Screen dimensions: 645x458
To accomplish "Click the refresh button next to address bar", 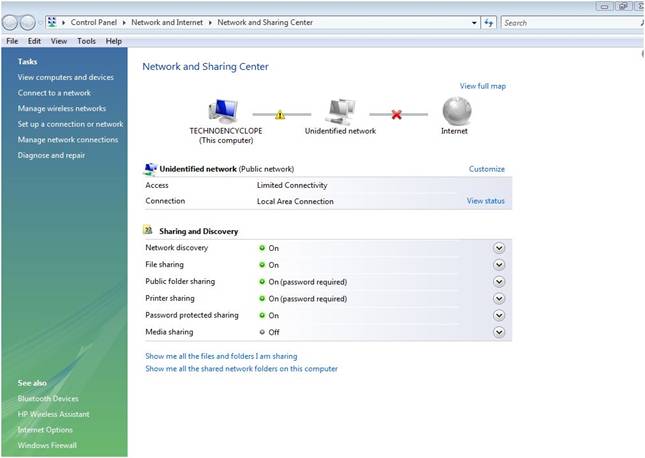I will point(488,23).
